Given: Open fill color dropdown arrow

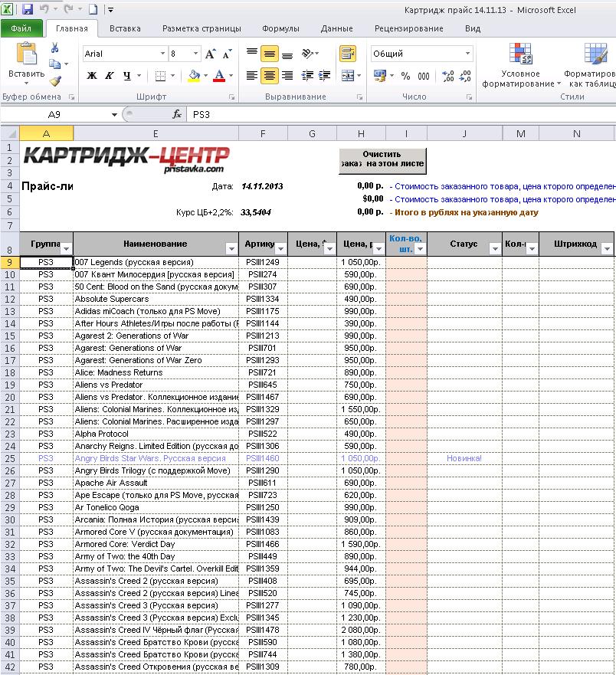Looking at the screenshot, I should pyautogui.click(x=206, y=76).
